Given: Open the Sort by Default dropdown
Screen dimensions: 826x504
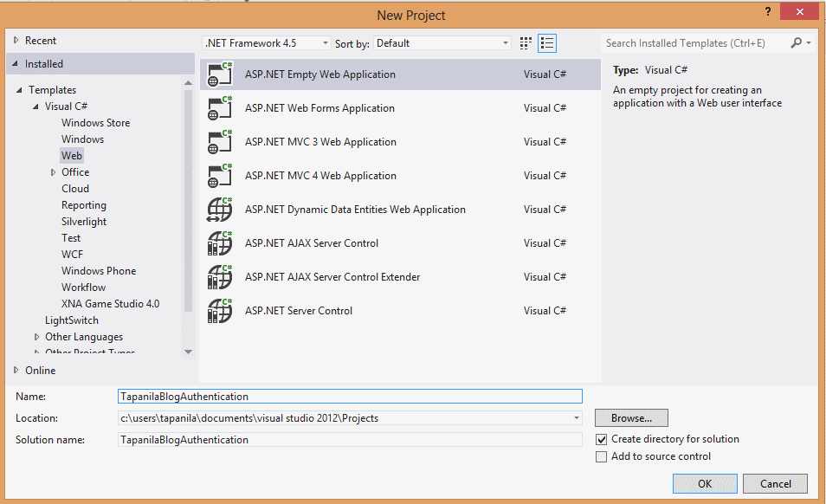Looking at the screenshot, I should [442, 43].
